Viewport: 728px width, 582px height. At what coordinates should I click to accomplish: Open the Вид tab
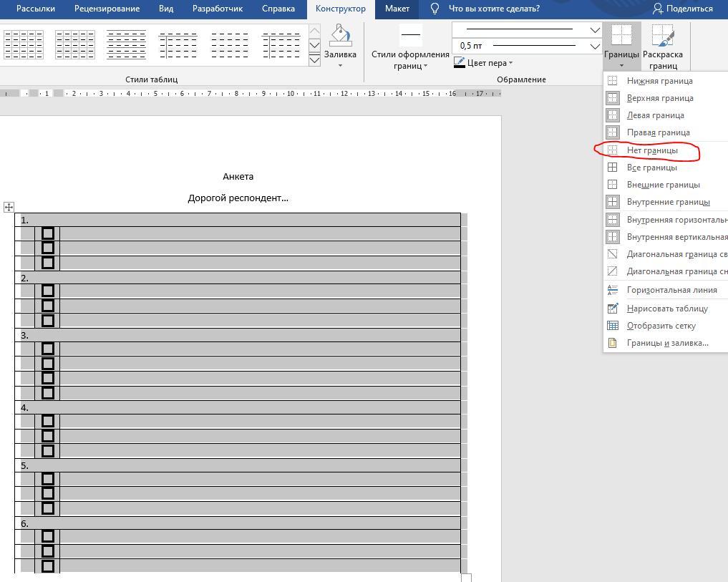(x=166, y=9)
